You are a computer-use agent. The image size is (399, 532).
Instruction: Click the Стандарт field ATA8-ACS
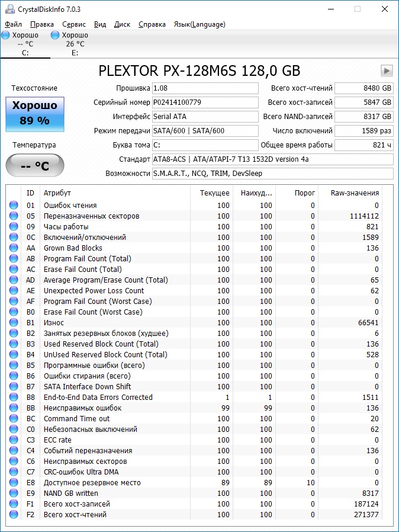[272, 159]
